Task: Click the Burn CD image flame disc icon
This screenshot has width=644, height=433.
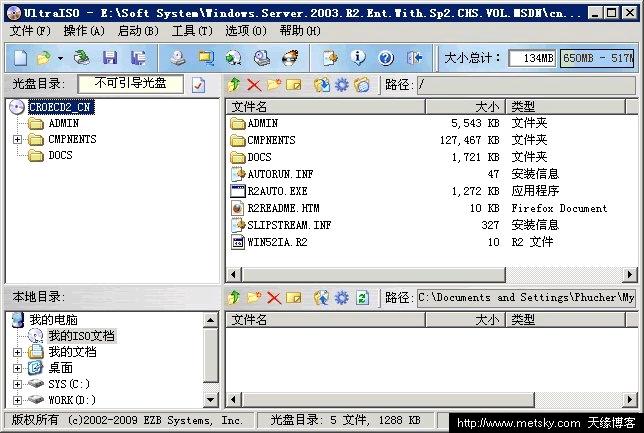Action: pos(290,58)
